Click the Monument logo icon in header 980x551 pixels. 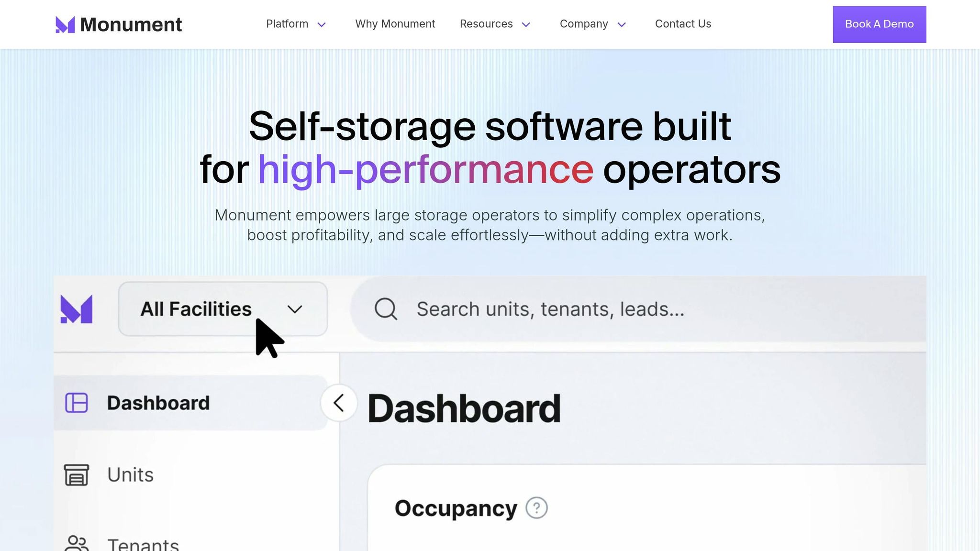pos(65,24)
